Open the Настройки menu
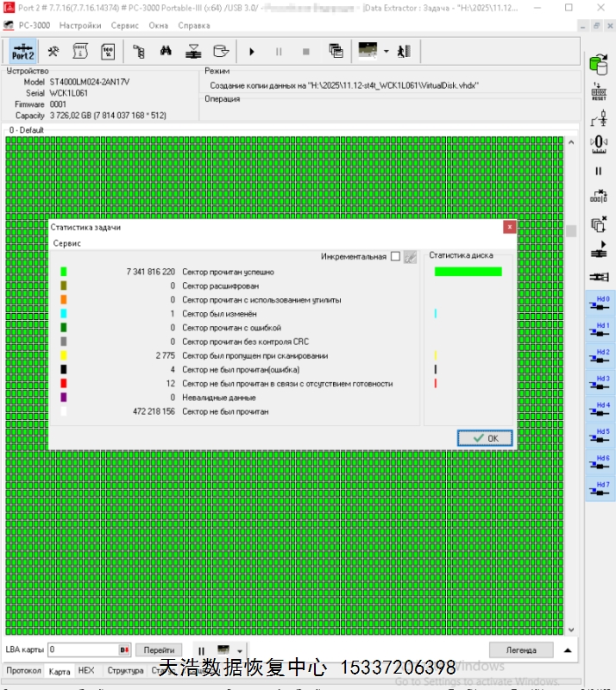Viewport: 616px width, 690px height. (x=80, y=25)
